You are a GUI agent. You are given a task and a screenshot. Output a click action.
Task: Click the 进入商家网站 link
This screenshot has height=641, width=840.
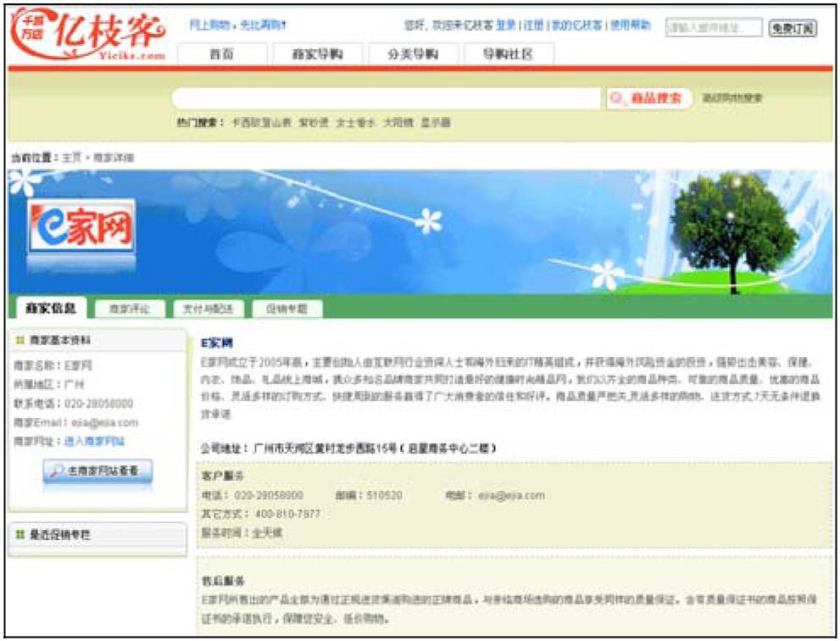click(94, 442)
